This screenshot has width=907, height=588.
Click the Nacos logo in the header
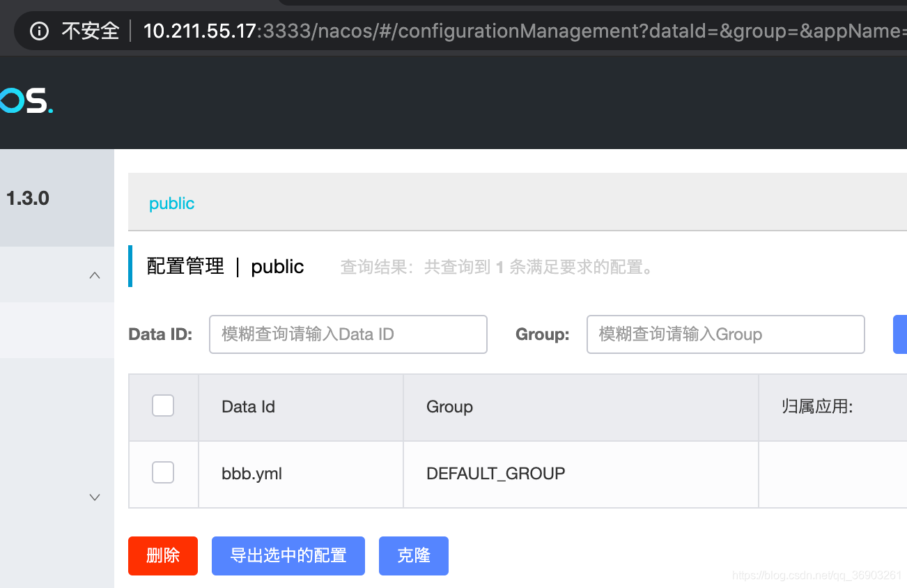[26, 101]
